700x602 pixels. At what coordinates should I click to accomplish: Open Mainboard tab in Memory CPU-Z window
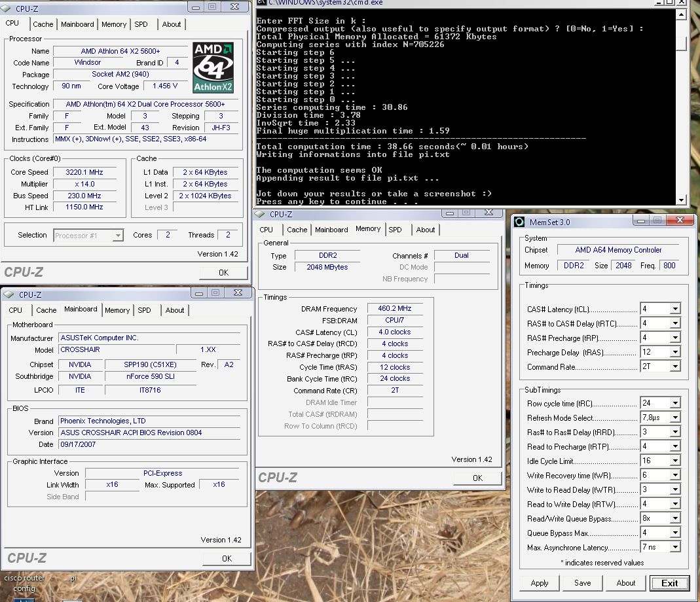331,230
